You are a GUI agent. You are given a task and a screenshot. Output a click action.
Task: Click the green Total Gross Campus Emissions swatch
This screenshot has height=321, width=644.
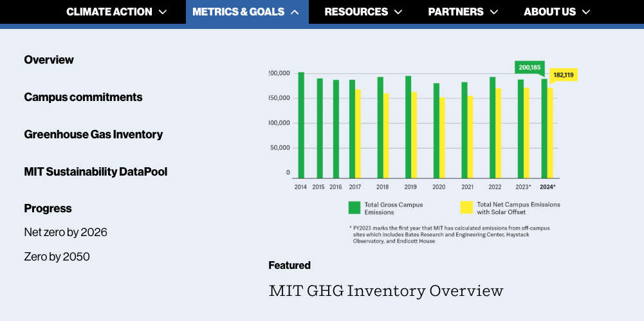tap(354, 207)
